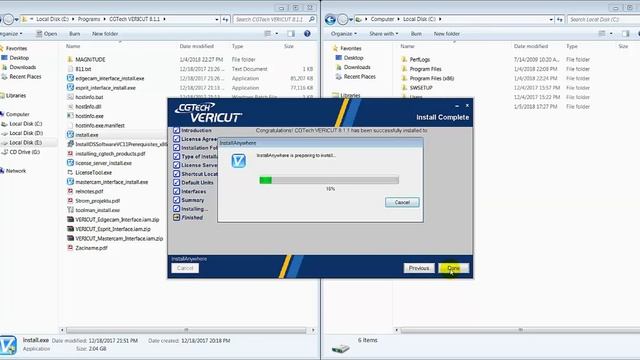640x360 pixels.
Task: Click the MAGNITUDE folder icon in left window
Action: 70,60
